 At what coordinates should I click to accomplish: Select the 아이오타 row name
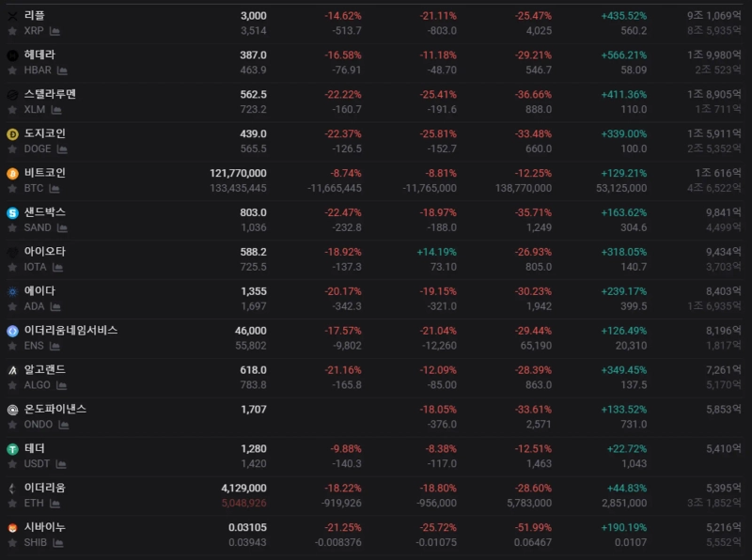44,252
